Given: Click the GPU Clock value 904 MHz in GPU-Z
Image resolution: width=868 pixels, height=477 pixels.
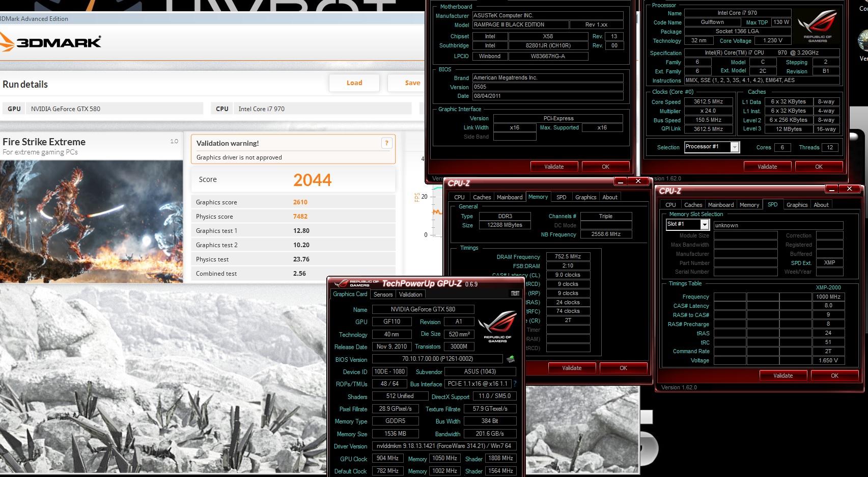Looking at the screenshot, I should coord(387,458).
